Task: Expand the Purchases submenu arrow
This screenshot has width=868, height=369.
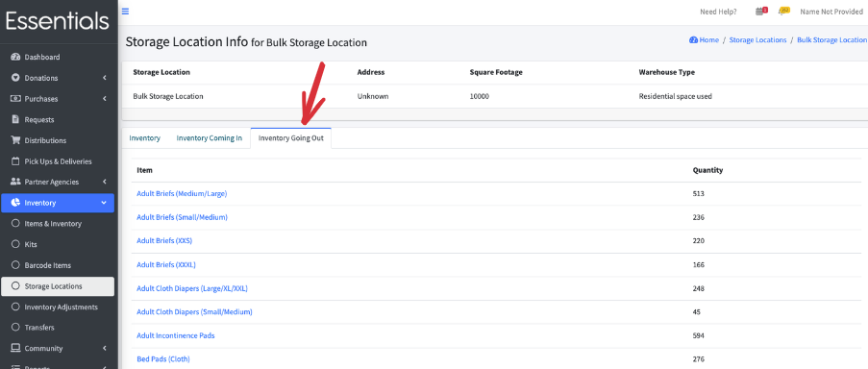Action: click(105, 98)
